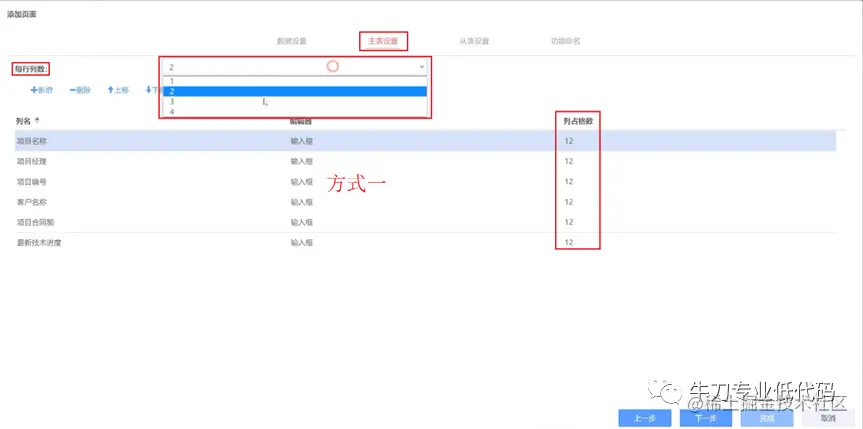Select the 客户名称 row
Screen dimensions: 863x429
click(425, 202)
